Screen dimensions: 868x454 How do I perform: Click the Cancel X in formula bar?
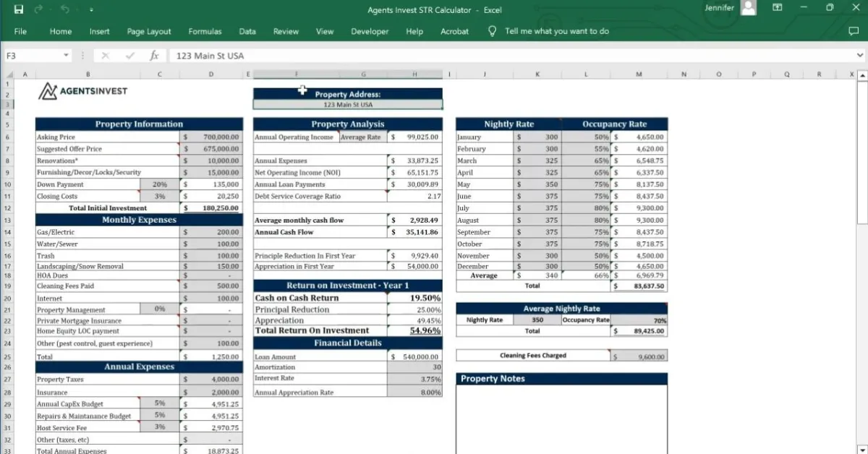(106, 56)
